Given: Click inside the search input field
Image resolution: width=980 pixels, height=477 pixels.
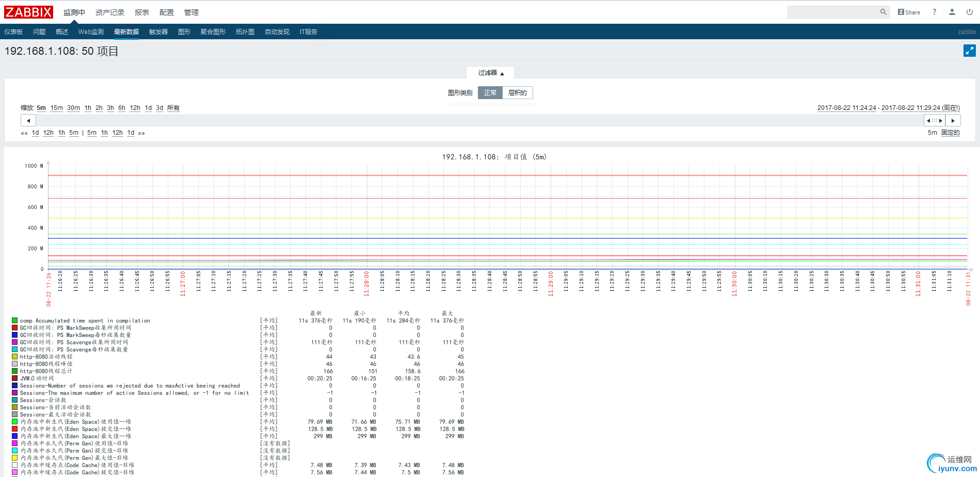Looking at the screenshot, I should [x=833, y=12].
